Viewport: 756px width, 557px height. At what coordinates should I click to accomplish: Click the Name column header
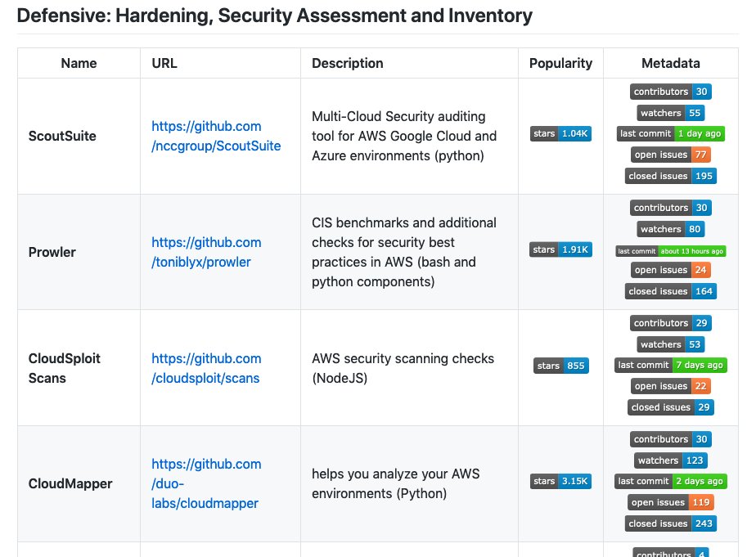(79, 63)
